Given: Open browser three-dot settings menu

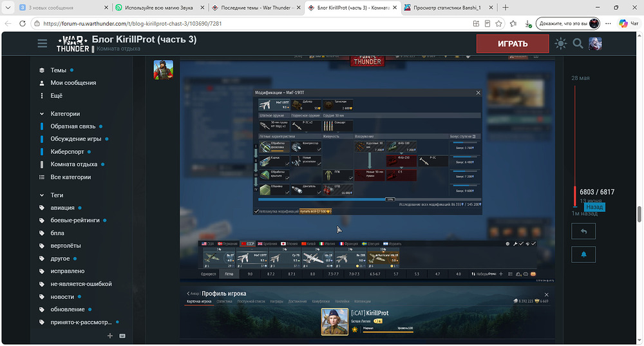Looking at the screenshot, I should (x=609, y=23).
